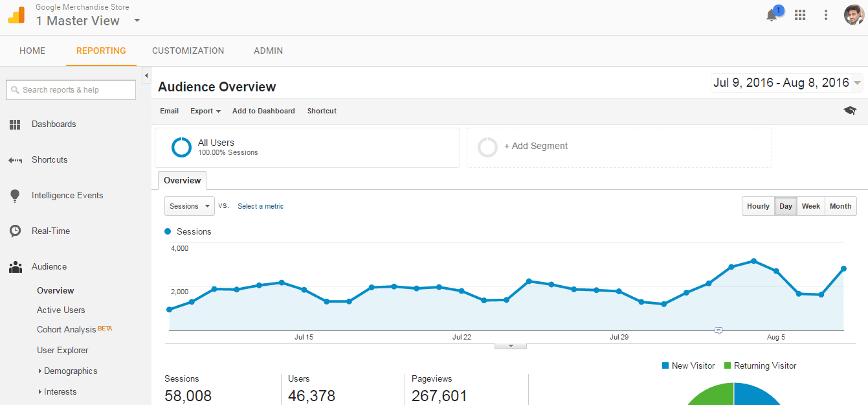Click the Sessions total 58,008

point(188,396)
